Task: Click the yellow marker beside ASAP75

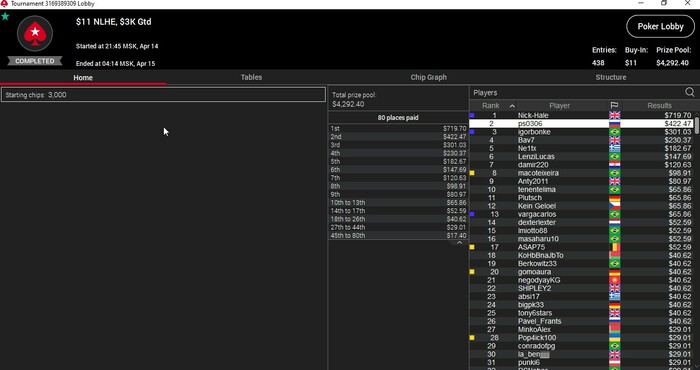Action: 472,247
